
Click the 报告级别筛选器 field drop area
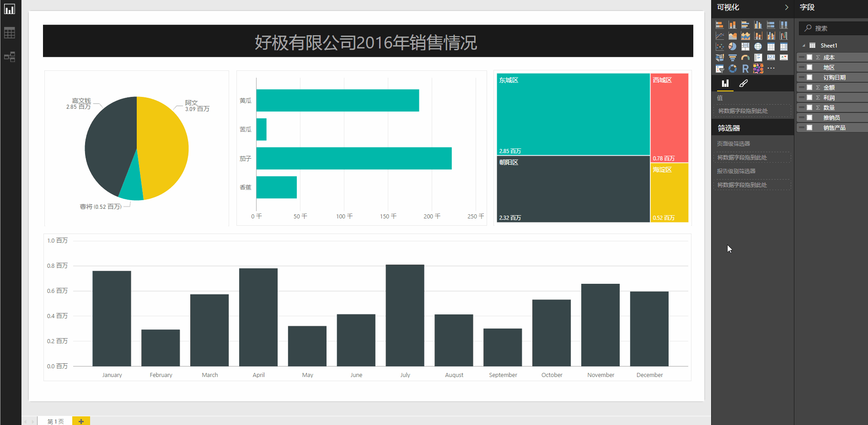(752, 185)
